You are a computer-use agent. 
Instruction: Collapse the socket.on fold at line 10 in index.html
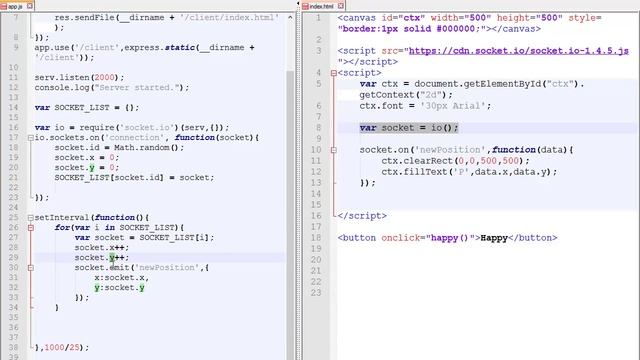[x=333, y=150]
